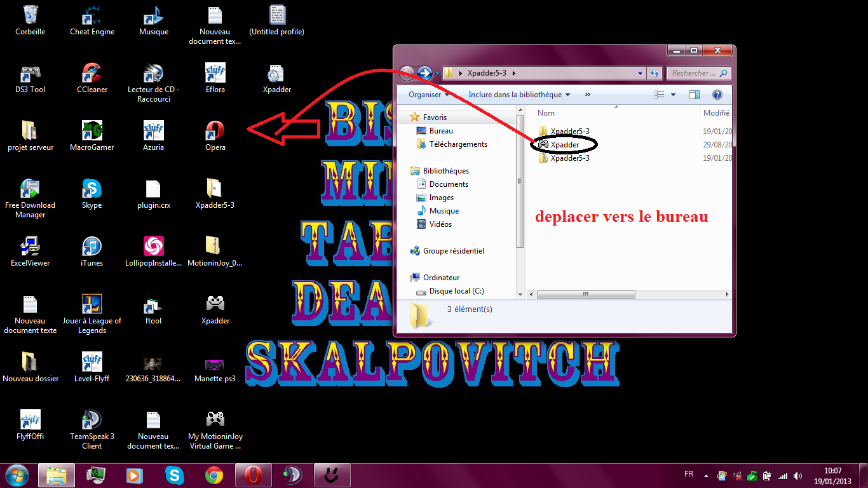Click the change view icon in Explorer
Image resolution: width=868 pixels, height=488 pixels.
point(660,95)
